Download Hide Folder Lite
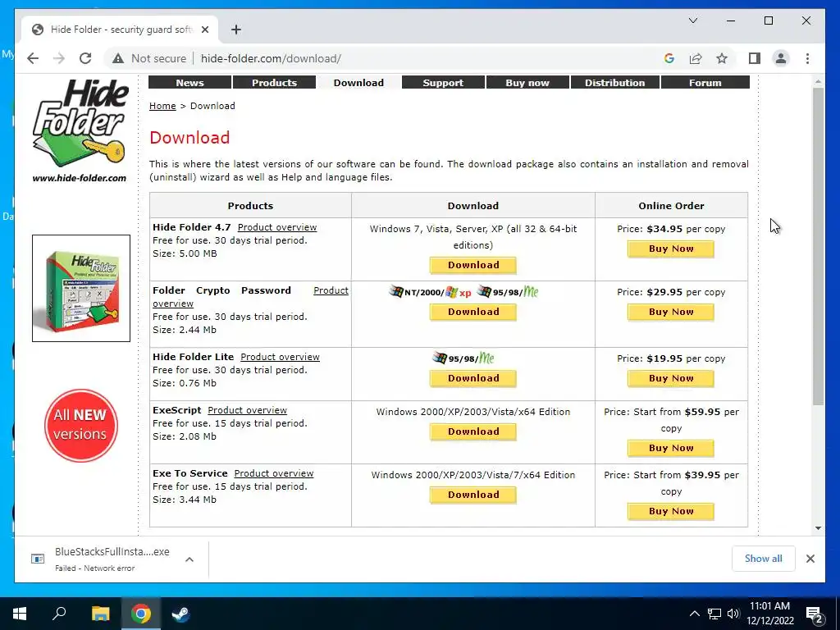 tap(473, 378)
